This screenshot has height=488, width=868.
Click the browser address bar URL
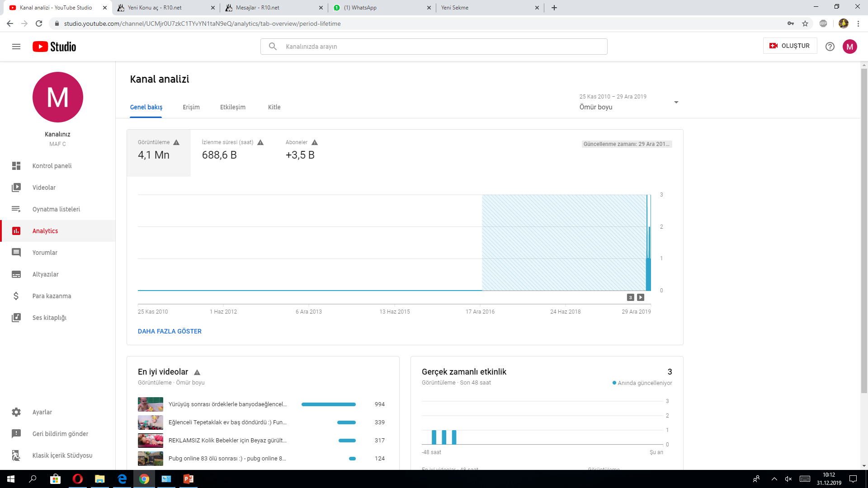click(202, 23)
